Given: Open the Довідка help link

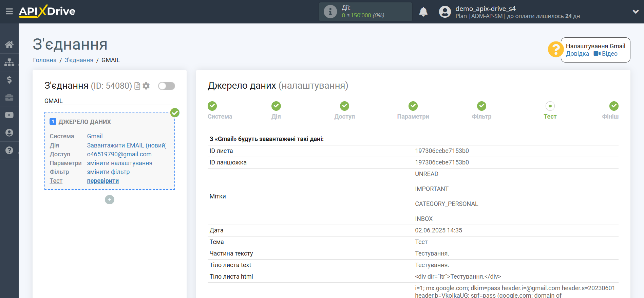Looking at the screenshot, I should click(x=577, y=54).
